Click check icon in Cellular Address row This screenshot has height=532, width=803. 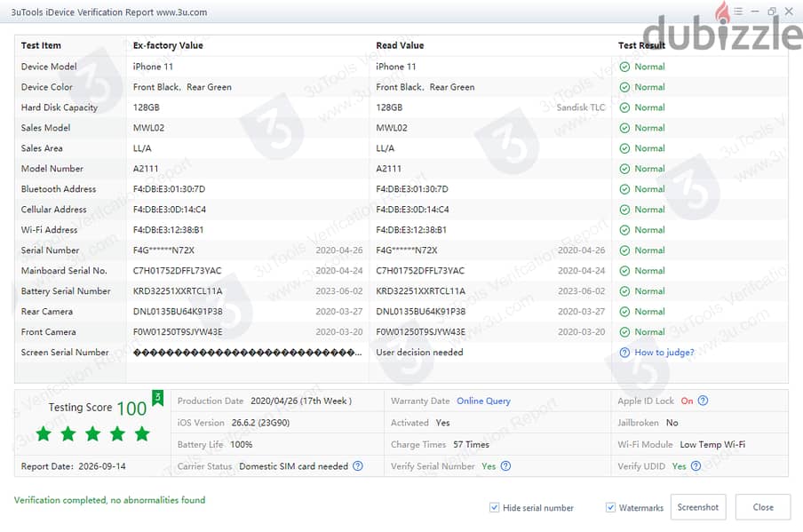624,210
